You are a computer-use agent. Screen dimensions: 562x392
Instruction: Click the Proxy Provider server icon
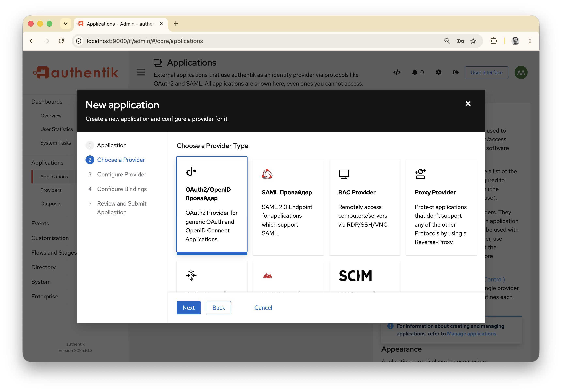tap(420, 174)
